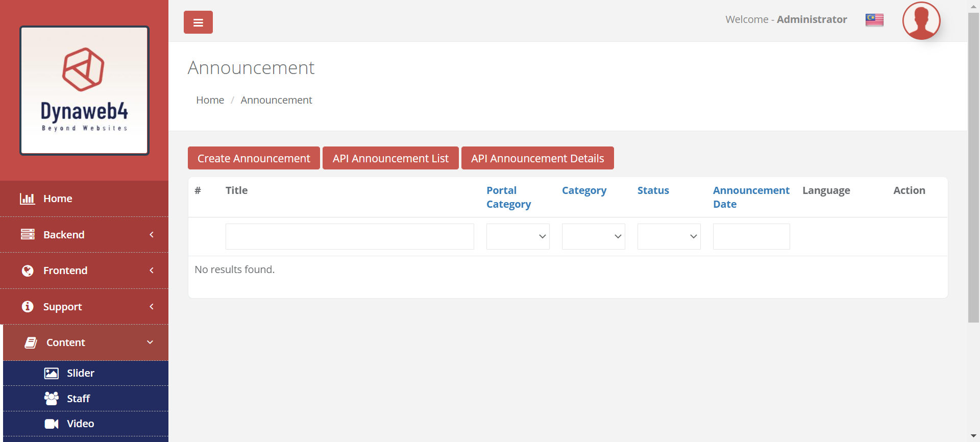Sort by Announcement Date column header

coord(751,197)
